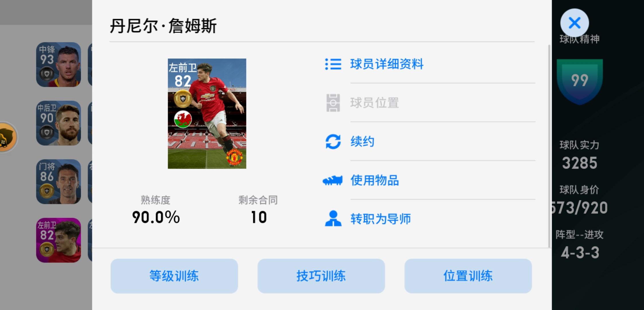The height and width of the screenshot is (310, 644).
Task: Select the 中后卫 90 player thumbnail
Action: (x=59, y=123)
